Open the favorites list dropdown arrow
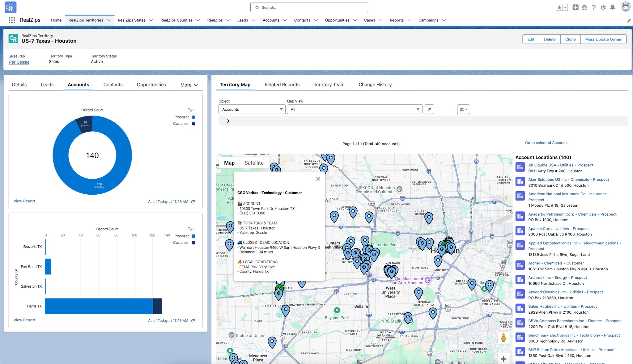This screenshot has height=364, width=633. (x=565, y=7)
